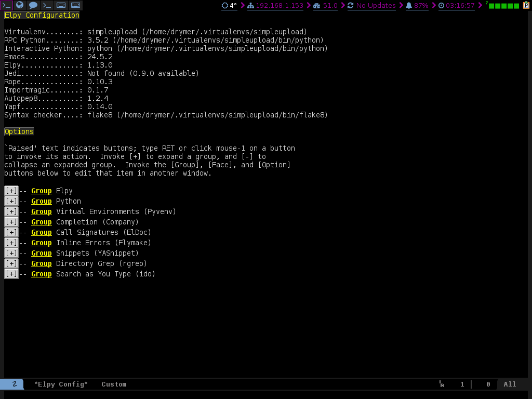
Task: Open Group link for Virtual Environments
Action: pyautogui.click(x=42, y=212)
